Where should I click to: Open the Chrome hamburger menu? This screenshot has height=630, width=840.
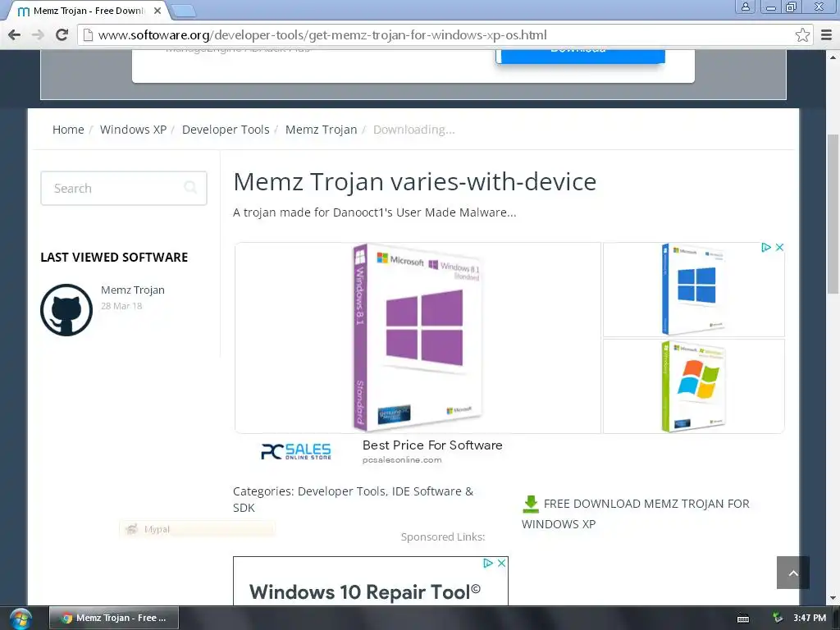[x=826, y=34]
